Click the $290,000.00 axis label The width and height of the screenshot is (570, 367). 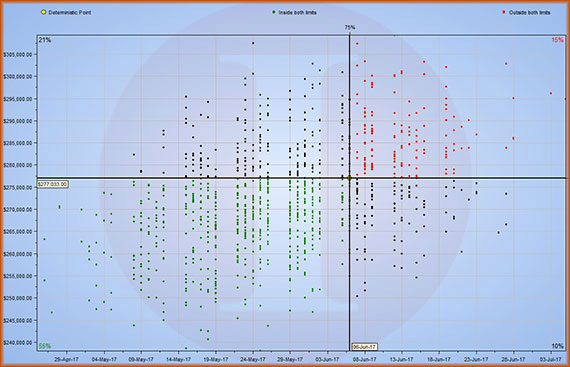17,121
